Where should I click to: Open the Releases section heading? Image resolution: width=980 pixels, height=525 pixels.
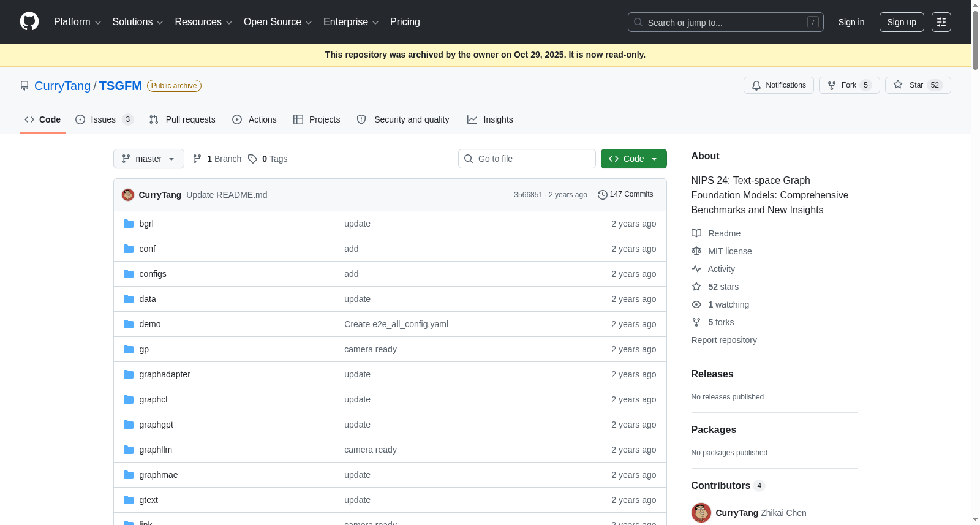[x=712, y=374]
